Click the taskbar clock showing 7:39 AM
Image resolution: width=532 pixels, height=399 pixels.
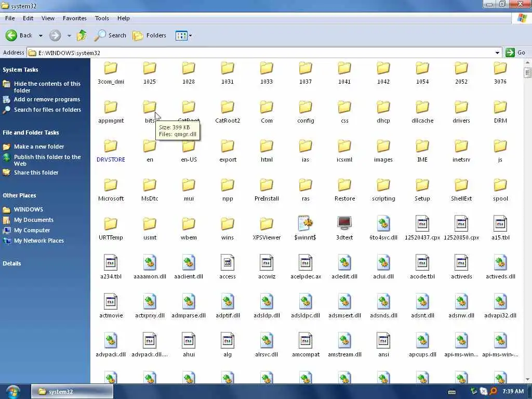click(x=513, y=392)
